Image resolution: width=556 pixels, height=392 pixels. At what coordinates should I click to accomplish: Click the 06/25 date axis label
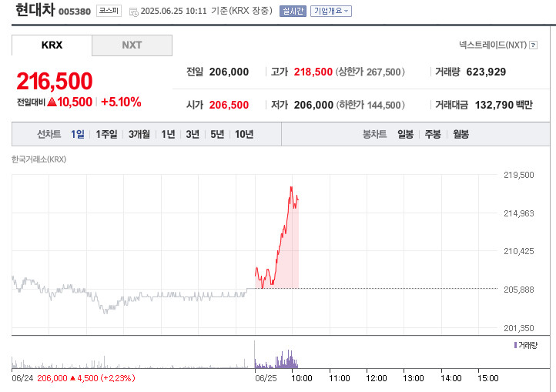[x=266, y=378]
